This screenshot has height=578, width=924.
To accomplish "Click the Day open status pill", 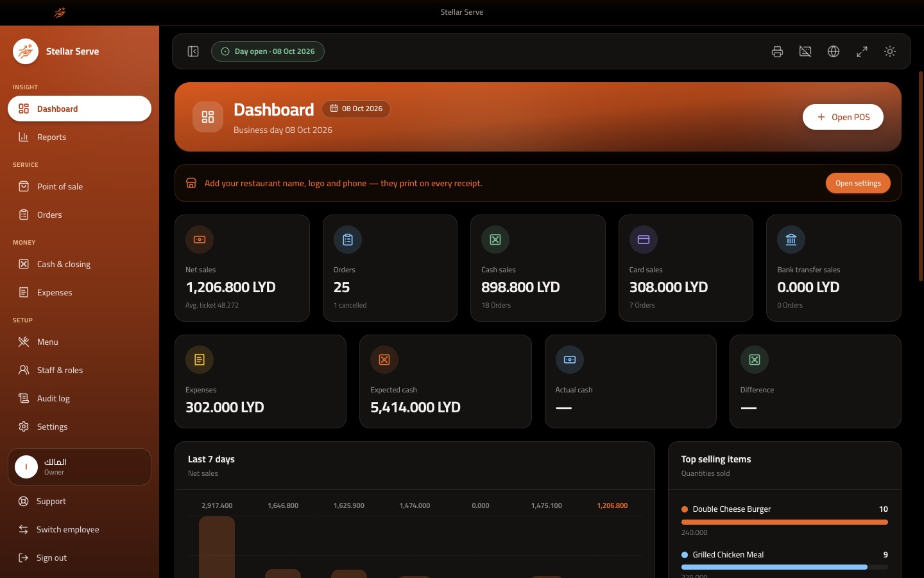I will (x=268, y=51).
